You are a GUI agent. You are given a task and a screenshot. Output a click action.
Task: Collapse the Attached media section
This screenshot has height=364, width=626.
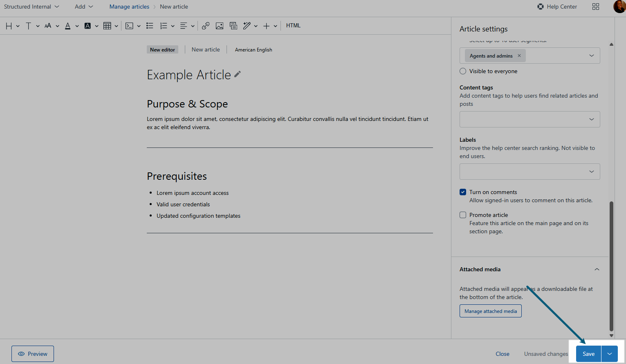(597, 269)
